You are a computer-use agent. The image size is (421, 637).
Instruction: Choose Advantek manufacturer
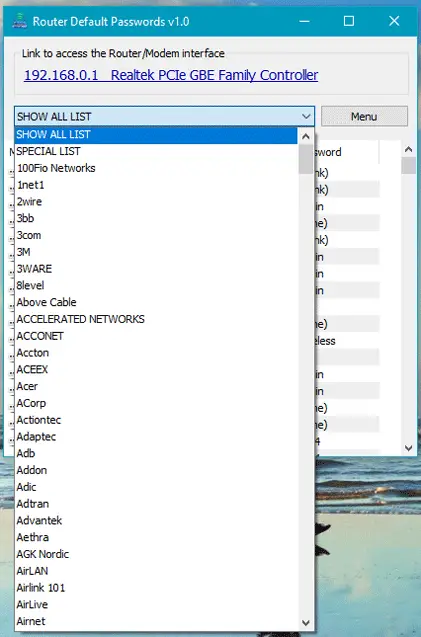pyautogui.click(x=156, y=520)
